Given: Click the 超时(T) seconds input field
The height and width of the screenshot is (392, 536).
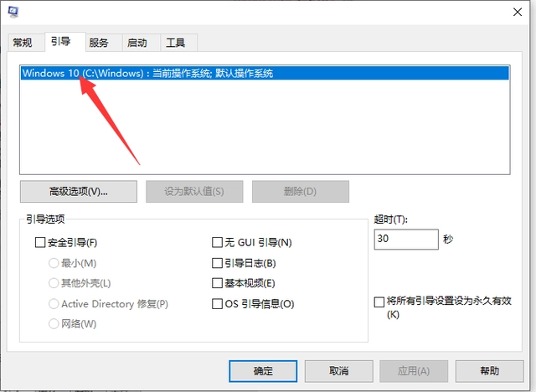Looking at the screenshot, I should tap(406, 240).
